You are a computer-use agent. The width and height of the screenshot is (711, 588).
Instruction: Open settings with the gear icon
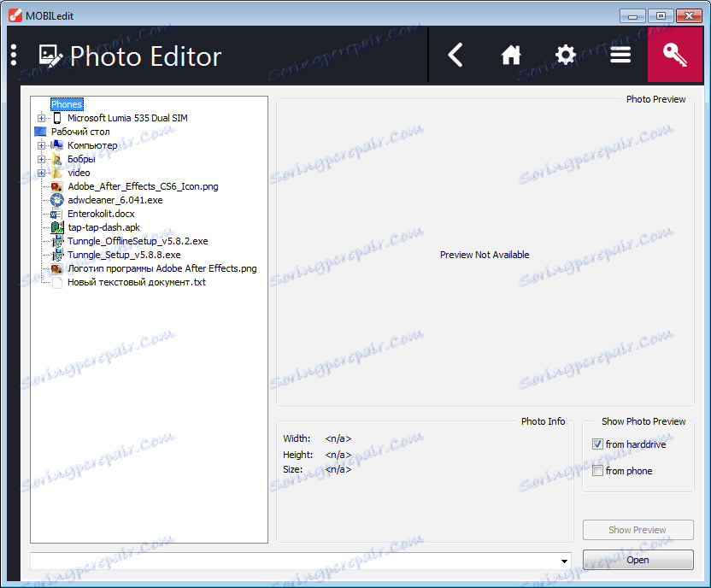coord(566,56)
